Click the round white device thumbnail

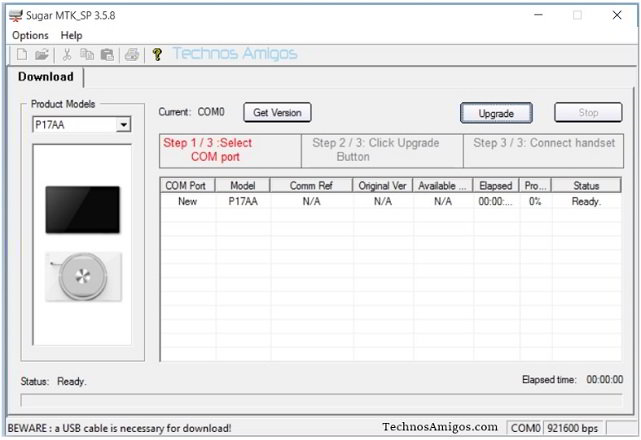tap(83, 276)
